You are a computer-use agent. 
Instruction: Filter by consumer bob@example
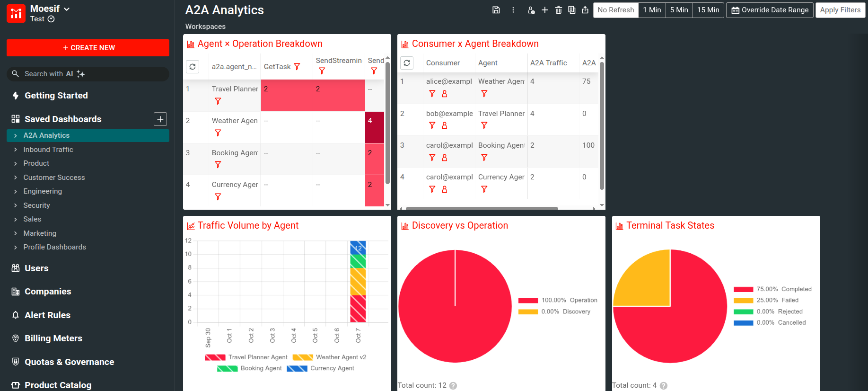pos(432,125)
